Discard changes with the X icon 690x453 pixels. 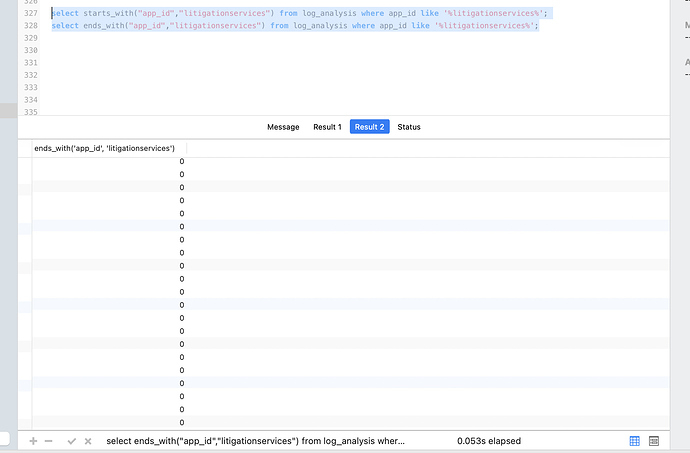[88, 441]
